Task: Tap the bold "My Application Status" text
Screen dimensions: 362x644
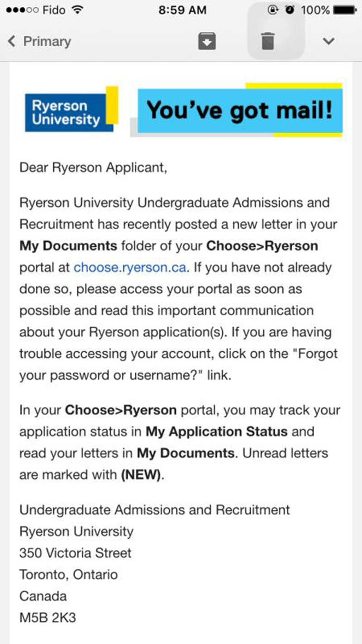Action: [216, 432]
